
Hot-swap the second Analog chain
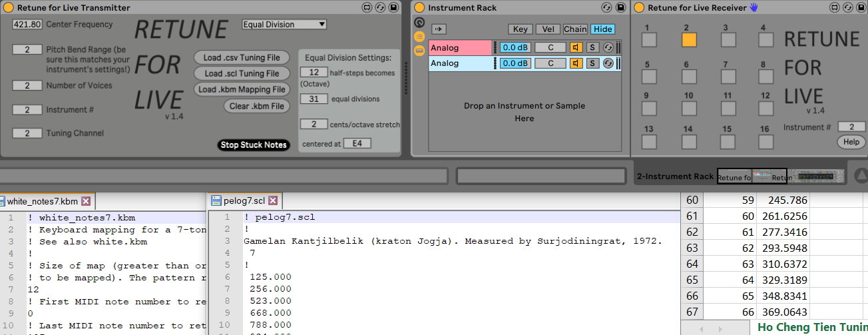pos(608,63)
